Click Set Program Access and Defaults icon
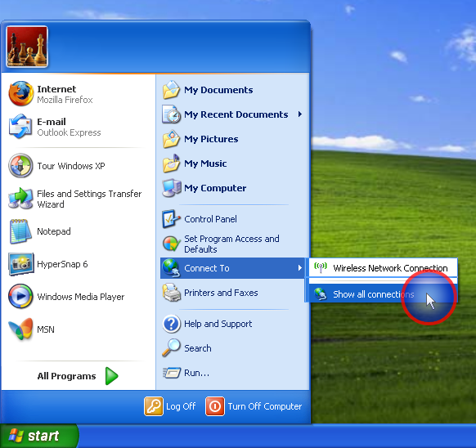Viewport: 476px width, 448px height. [x=172, y=244]
